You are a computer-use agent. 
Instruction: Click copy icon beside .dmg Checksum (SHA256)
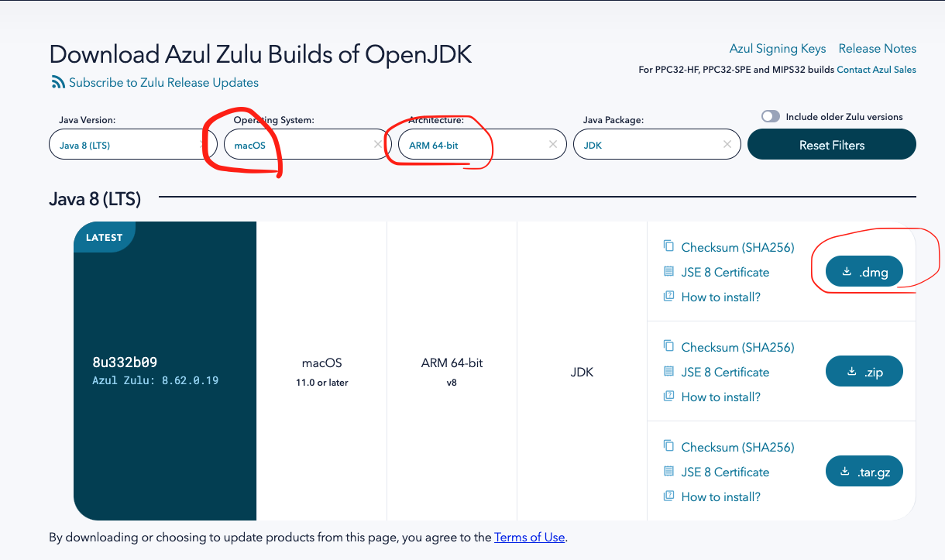pyautogui.click(x=668, y=246)
